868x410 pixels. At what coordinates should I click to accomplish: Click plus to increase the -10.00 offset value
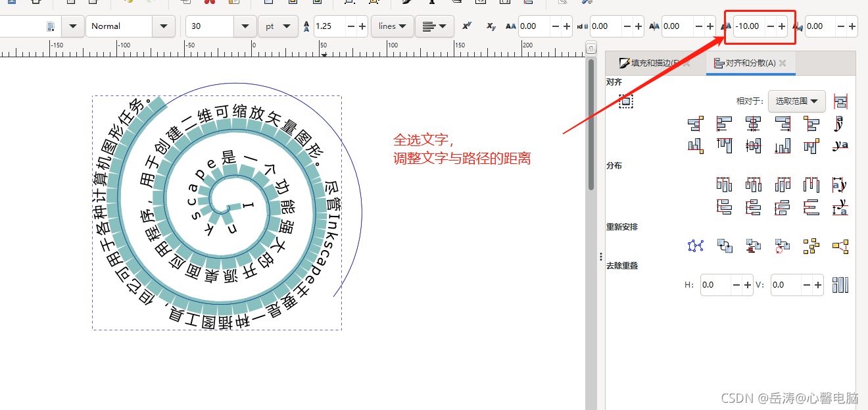(781, 26)
